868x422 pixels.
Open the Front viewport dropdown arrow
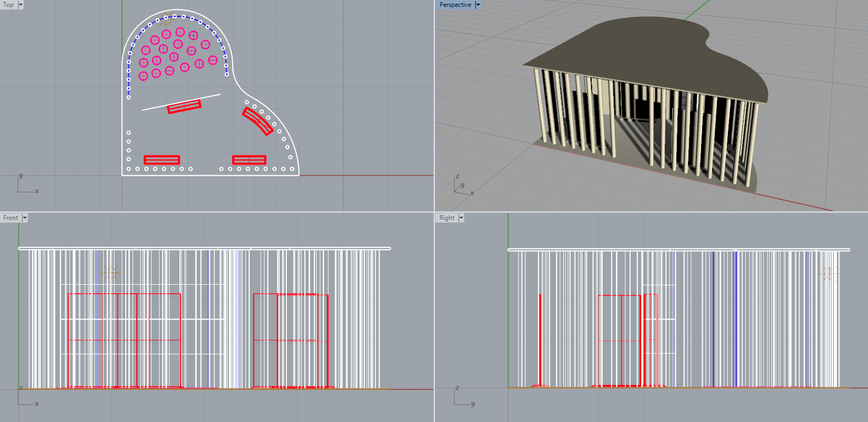(x=25, y=218)
